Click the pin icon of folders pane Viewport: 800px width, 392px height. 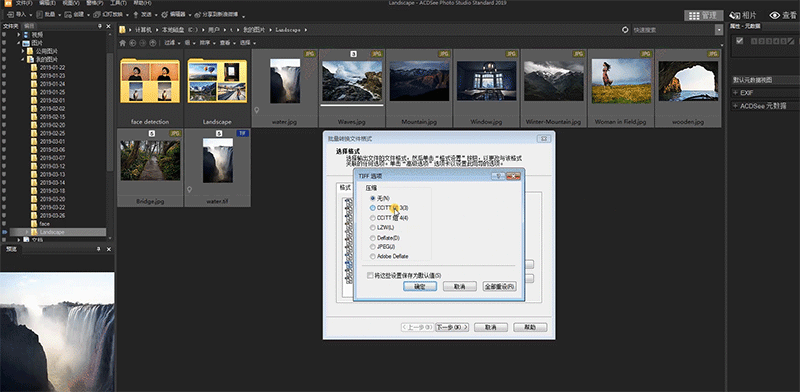[x=100, y=26]
